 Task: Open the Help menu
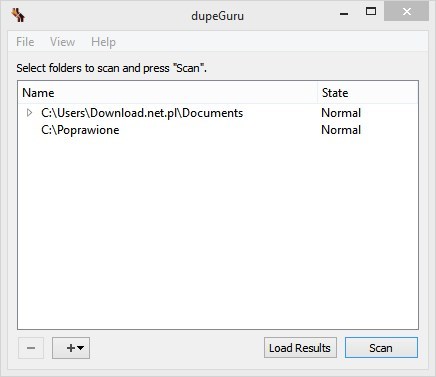pyautogui.click(x=103, y=42)
